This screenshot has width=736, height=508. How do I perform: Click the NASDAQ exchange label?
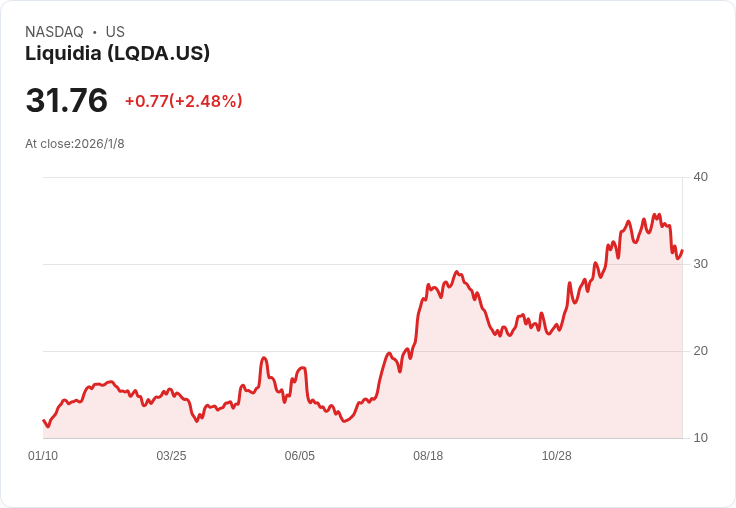point(54,32)
